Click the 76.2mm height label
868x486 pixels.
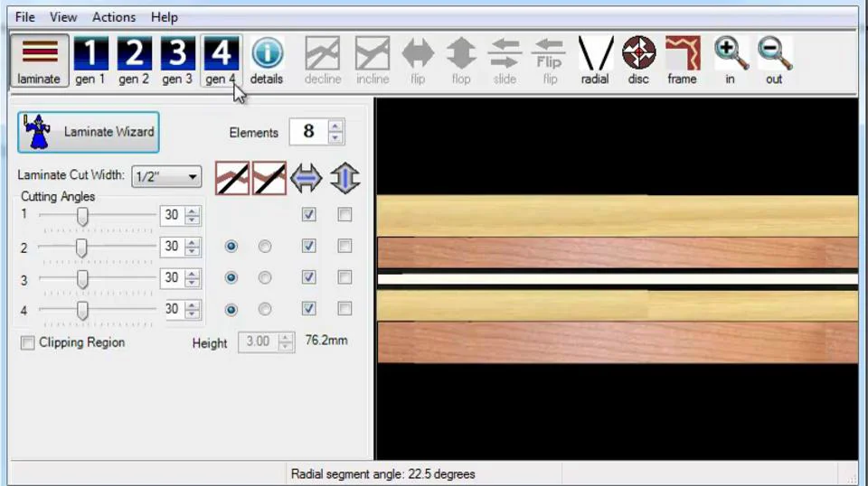pyautogui.click(x=326, y=341)
